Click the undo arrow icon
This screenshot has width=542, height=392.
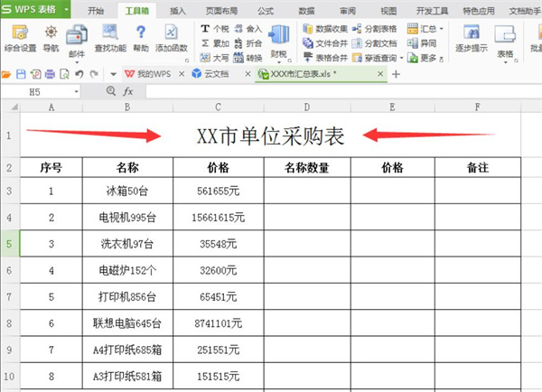(79, 74)
